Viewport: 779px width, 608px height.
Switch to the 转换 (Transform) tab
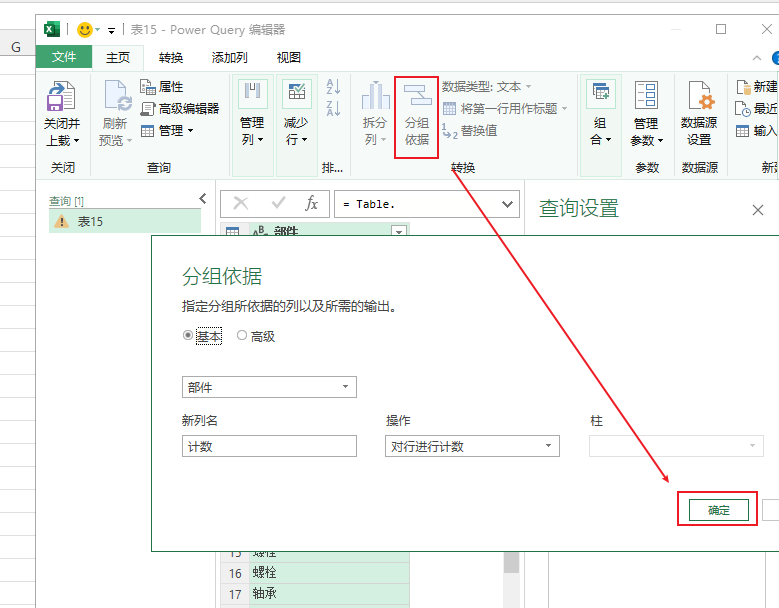(x=171, y=58)
